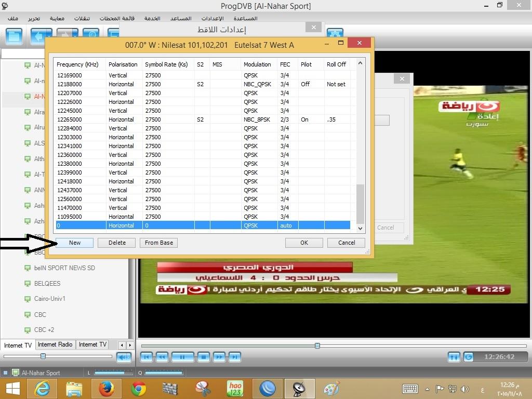Open the معاينة menu

click(x=57, y=18)
